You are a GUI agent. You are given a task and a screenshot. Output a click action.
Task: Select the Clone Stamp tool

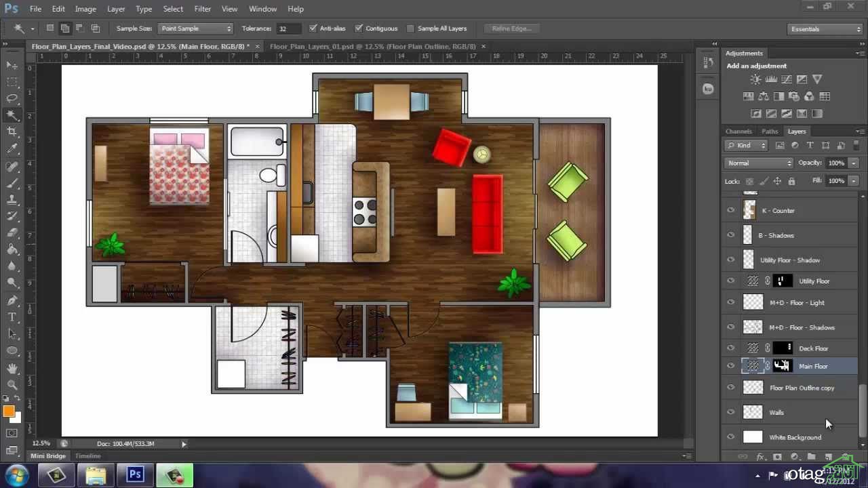(x=12, y=200)
